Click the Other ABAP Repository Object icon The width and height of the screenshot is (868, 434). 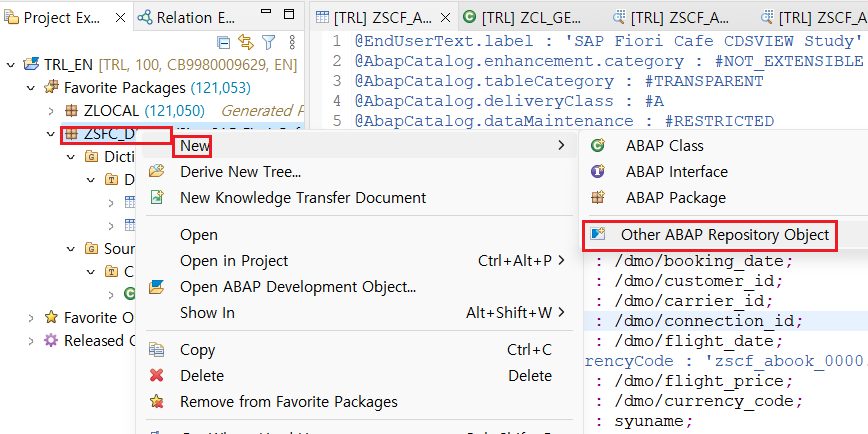(x=598, y=235)
